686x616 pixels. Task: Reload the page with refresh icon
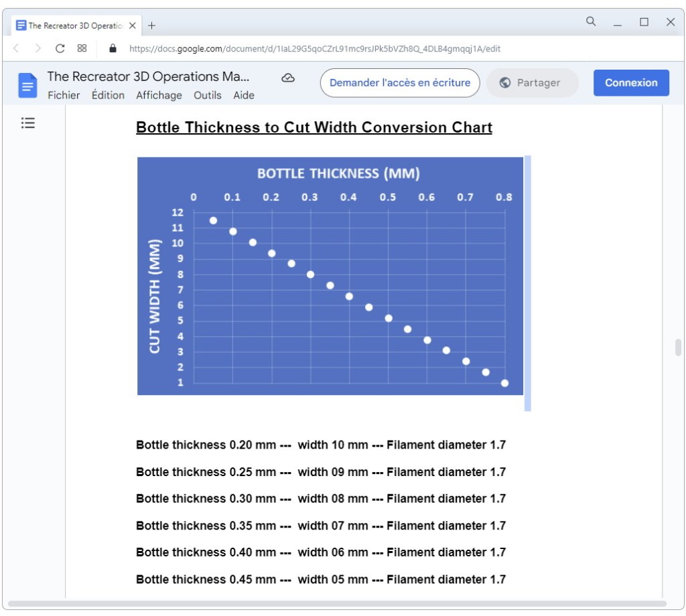tap(60, 48)
